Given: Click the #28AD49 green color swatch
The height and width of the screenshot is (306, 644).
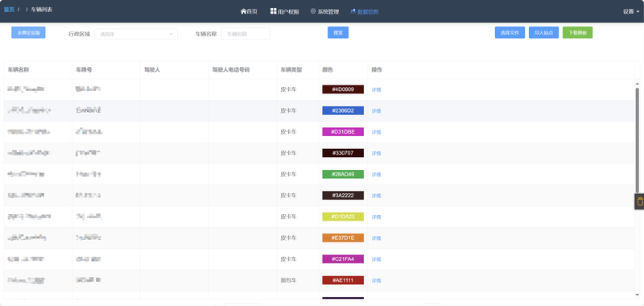Looking at the screenshot, I should 343,174.
